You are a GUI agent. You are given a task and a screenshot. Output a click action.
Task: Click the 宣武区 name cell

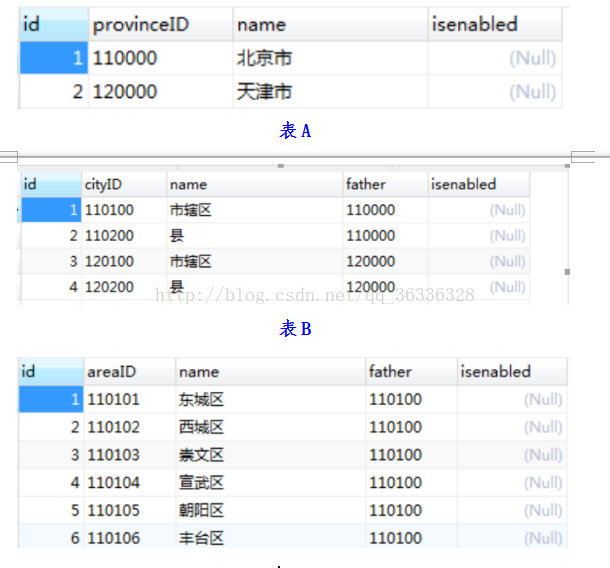271,483
